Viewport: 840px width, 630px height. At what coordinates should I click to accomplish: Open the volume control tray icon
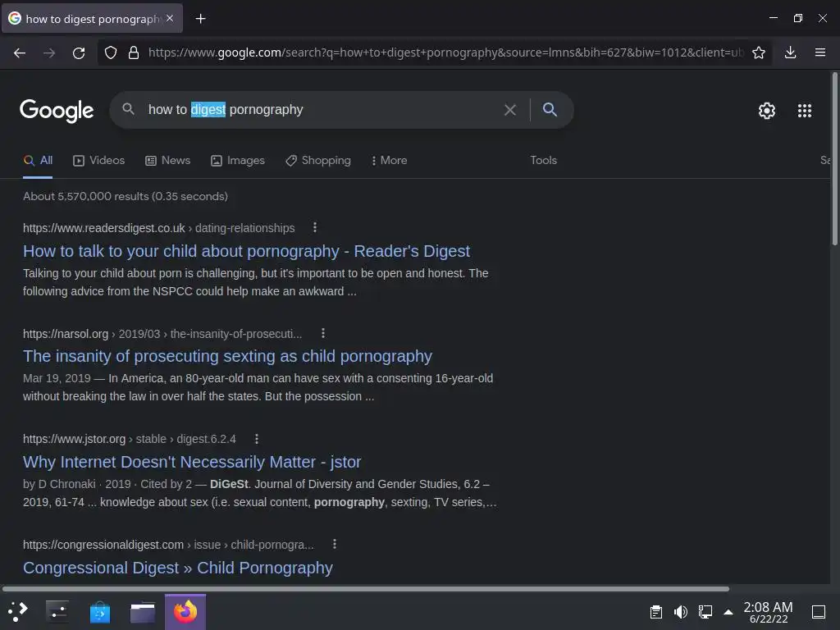680,612
